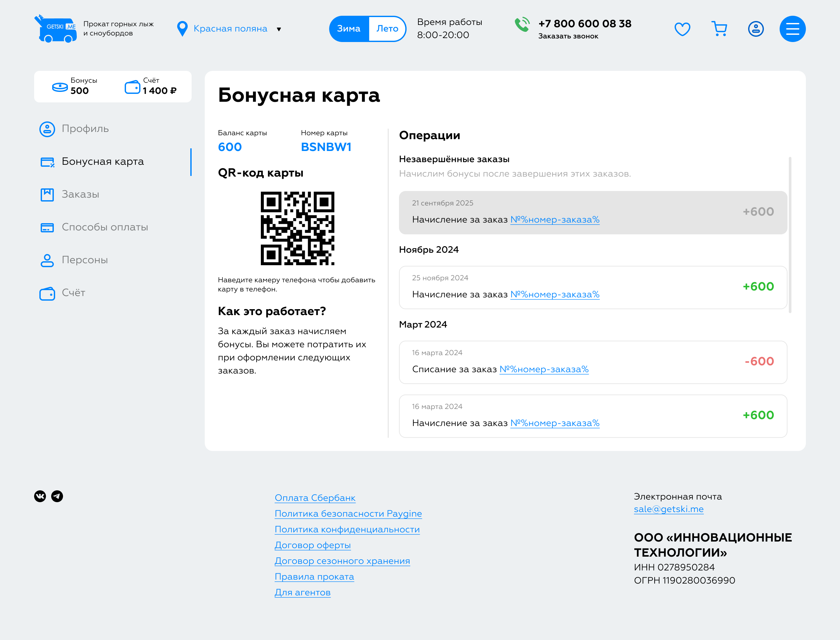Open Политика безопасности Paygine link
This screenshot has height=640, width=840.
pos(348,514)
